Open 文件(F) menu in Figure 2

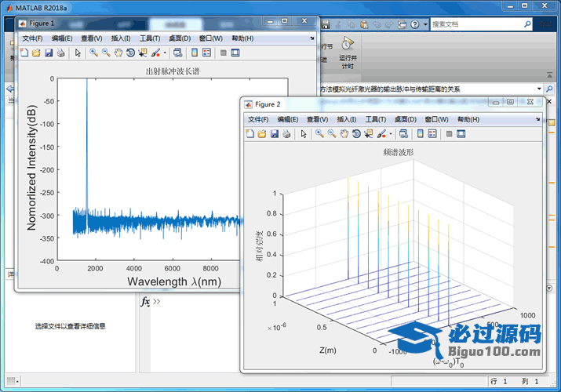coord(258,119)
